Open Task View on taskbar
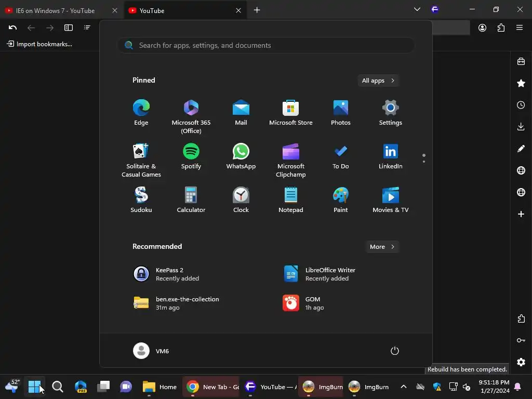532x399 pixels. click(x=103, y=387)
